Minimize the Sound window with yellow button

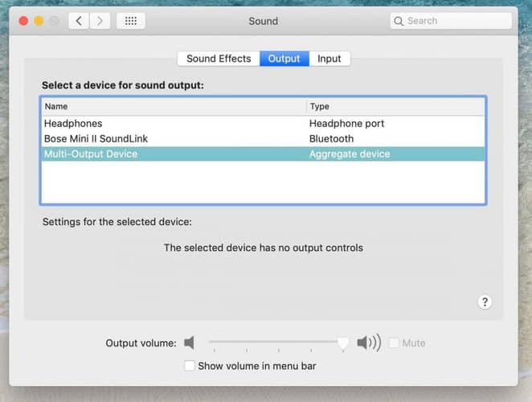39,21
